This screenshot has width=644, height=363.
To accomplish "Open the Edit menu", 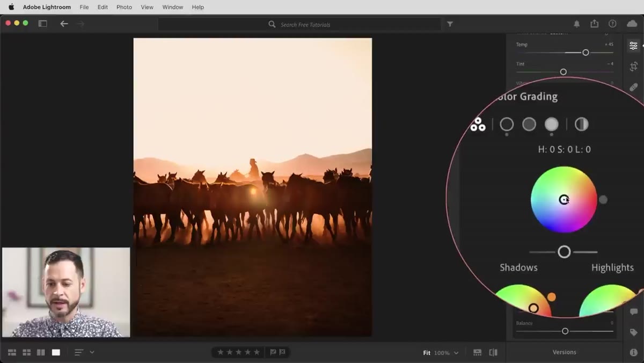I will tap(103, 7).
